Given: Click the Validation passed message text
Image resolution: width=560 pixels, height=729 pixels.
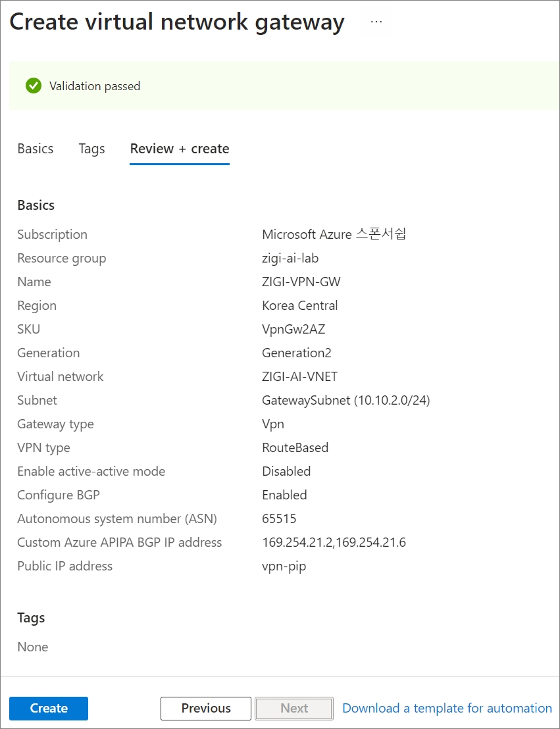Looking at the screenshot, I should coord(95,86).
